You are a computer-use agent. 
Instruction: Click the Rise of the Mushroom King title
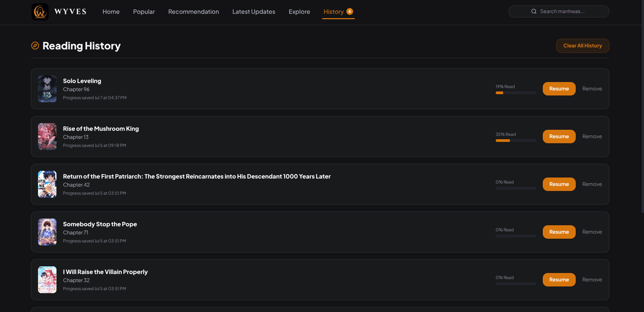tap(101, 129)
